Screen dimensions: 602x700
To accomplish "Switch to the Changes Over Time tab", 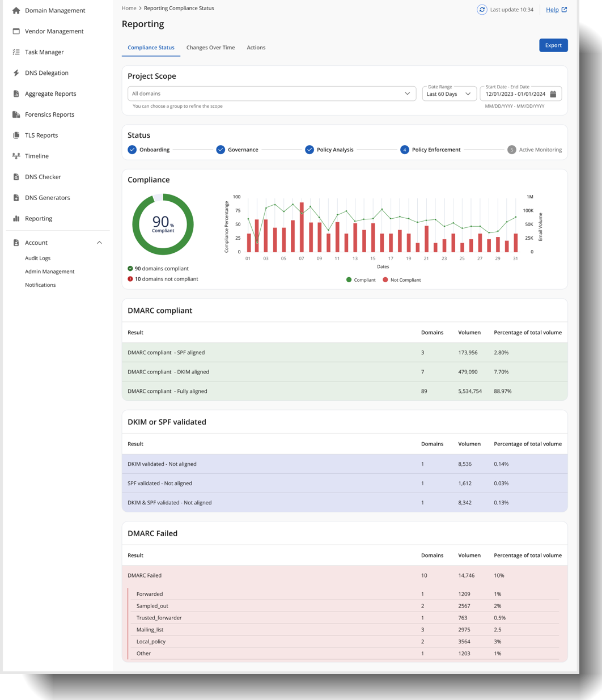I will [210, 48].
